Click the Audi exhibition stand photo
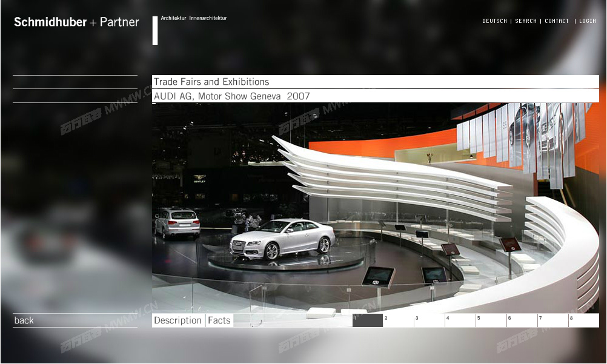Viewport: 607px width, 364px height. [x=376, y=208]
